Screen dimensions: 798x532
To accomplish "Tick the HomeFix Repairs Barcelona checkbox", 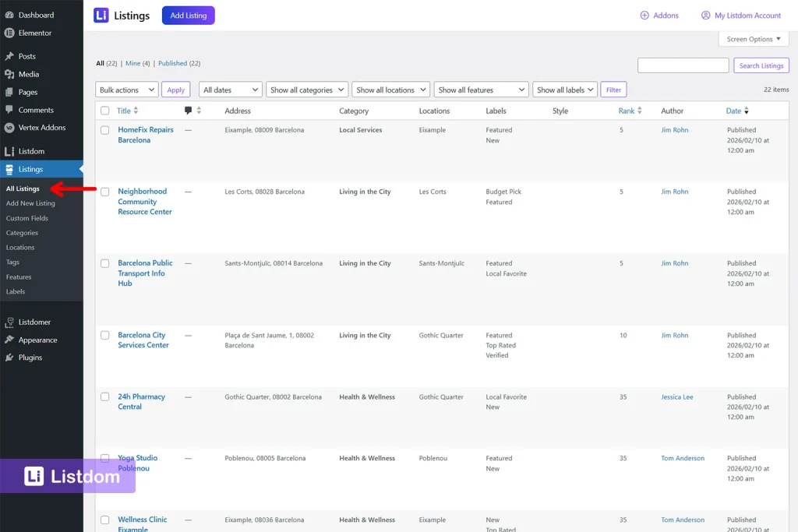I will tap(105, 130).
